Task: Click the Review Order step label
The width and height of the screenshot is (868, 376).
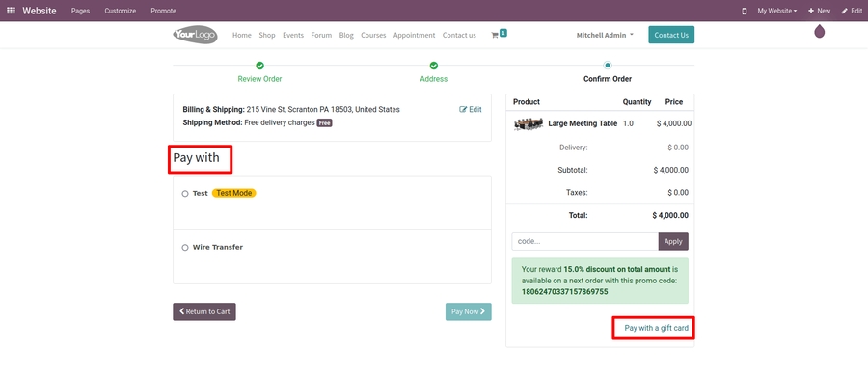Action: [259, 79]
